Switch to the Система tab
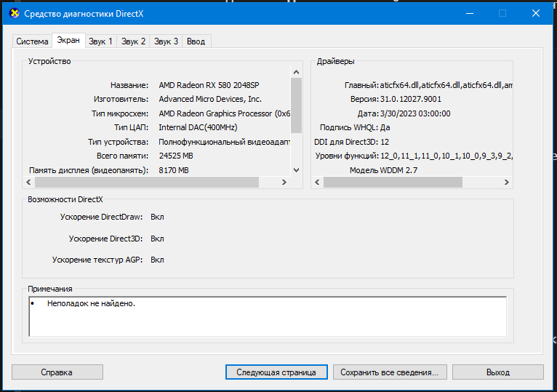Viewport: 557px width, 392px height. [x=33, y=41]
